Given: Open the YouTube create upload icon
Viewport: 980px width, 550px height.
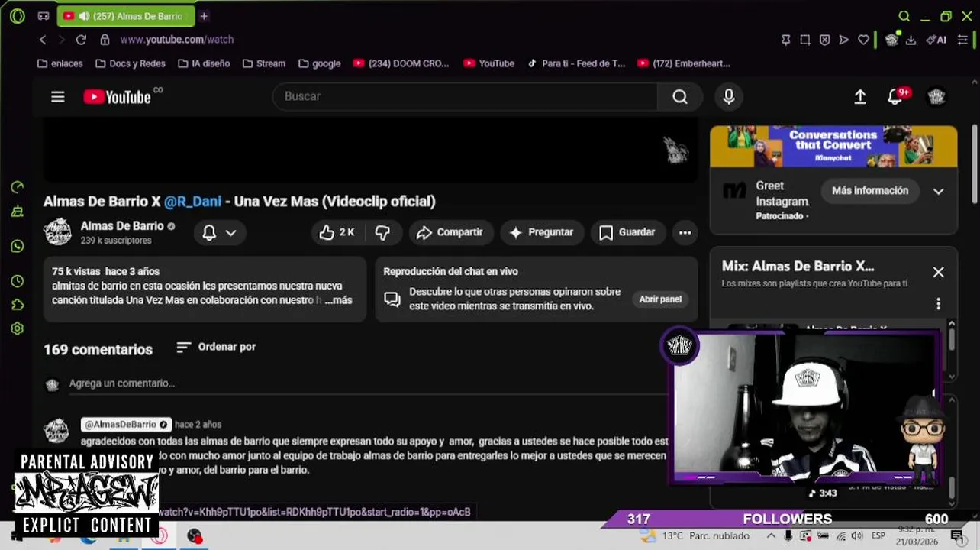Looking at the screenshot, I should 860,96.
